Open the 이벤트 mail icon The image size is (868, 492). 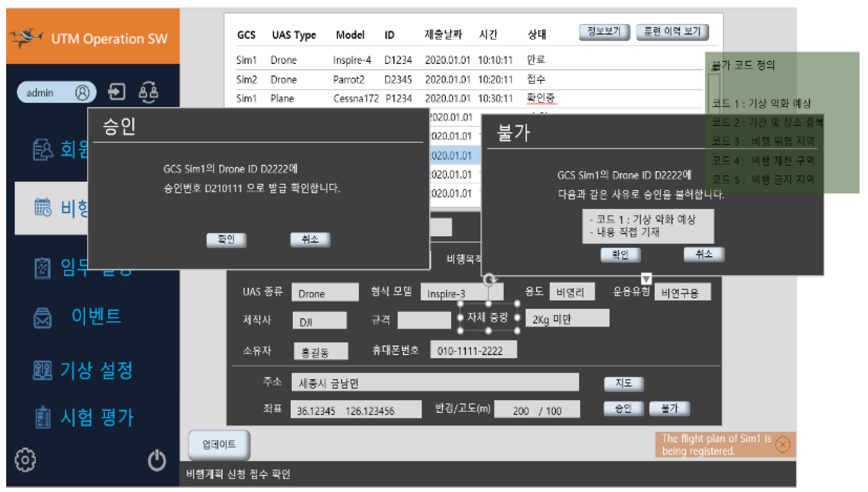click(42, 318)
